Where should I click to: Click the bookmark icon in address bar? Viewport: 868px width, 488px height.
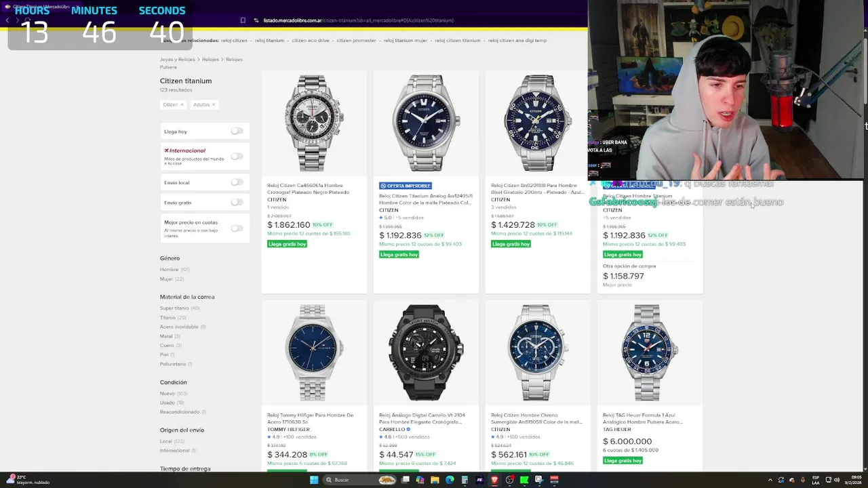[243, 20]
